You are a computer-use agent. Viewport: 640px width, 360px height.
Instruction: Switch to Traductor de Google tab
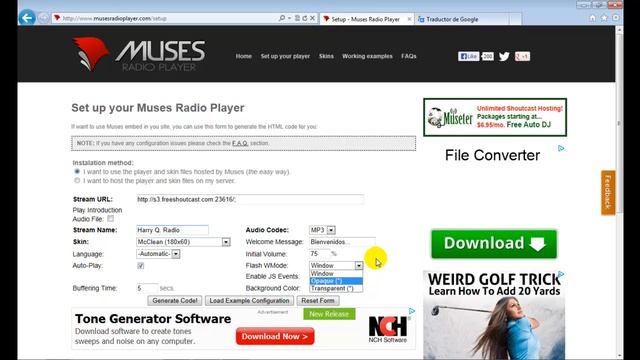(x=462, y=19)
